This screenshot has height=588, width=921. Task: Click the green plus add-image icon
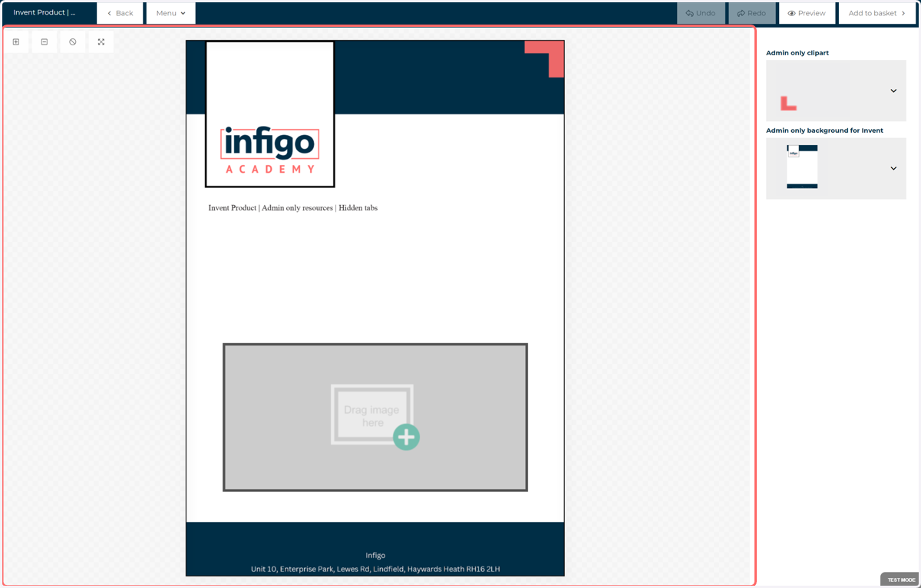coord(406,437)
